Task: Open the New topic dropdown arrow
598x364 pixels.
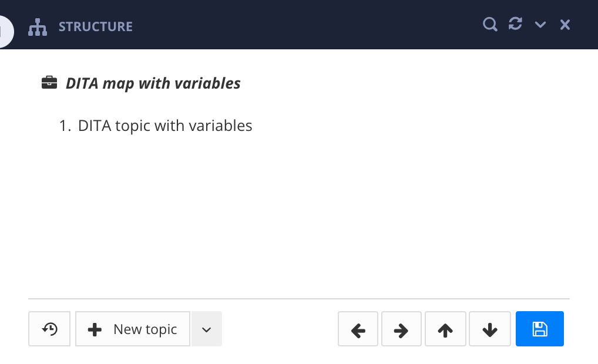Action: [206, 329]
